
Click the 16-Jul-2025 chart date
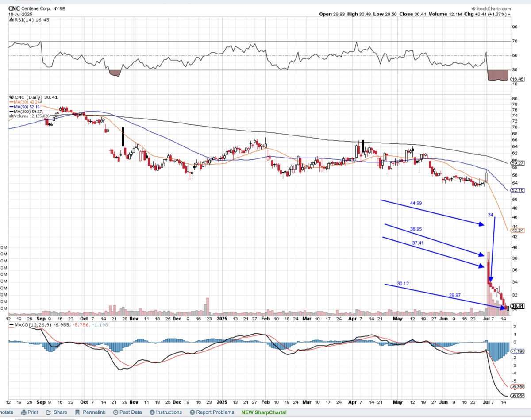tap(19, 14)
